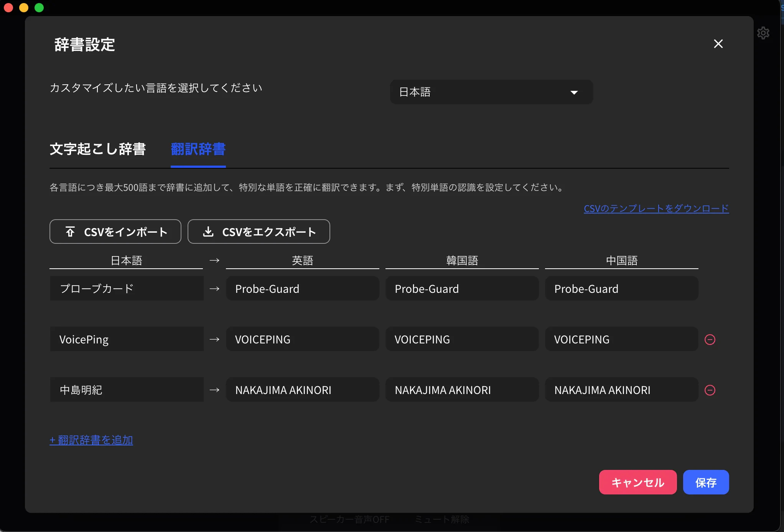This screenshot has width=784, height=532.
Task: Switch to the 文字起こし辞書 tab
Action: pos(98,149)
